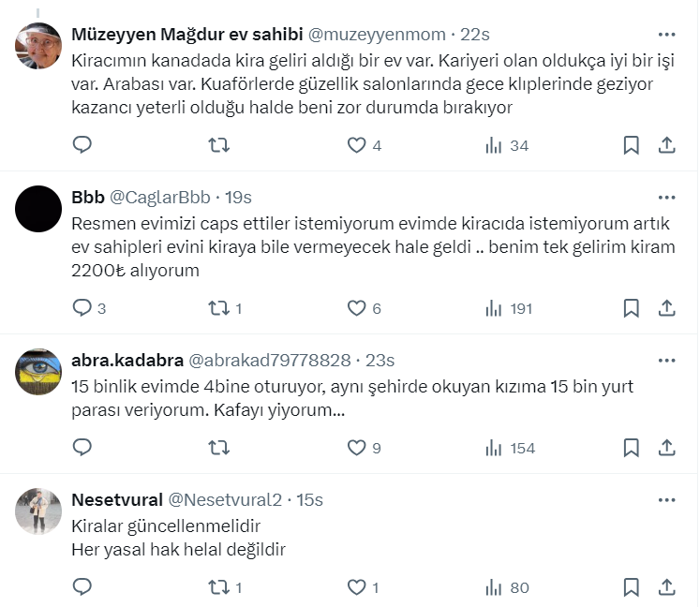Click abra.kadabra's eye profile picture

38,371
